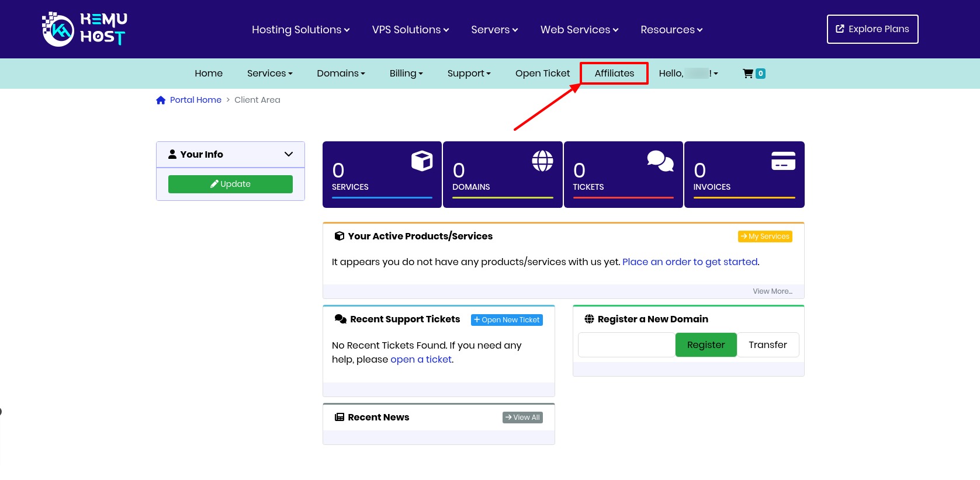Open the 0 Tickets stat tile
Screen dimensions: 980x480
point(624,175)
